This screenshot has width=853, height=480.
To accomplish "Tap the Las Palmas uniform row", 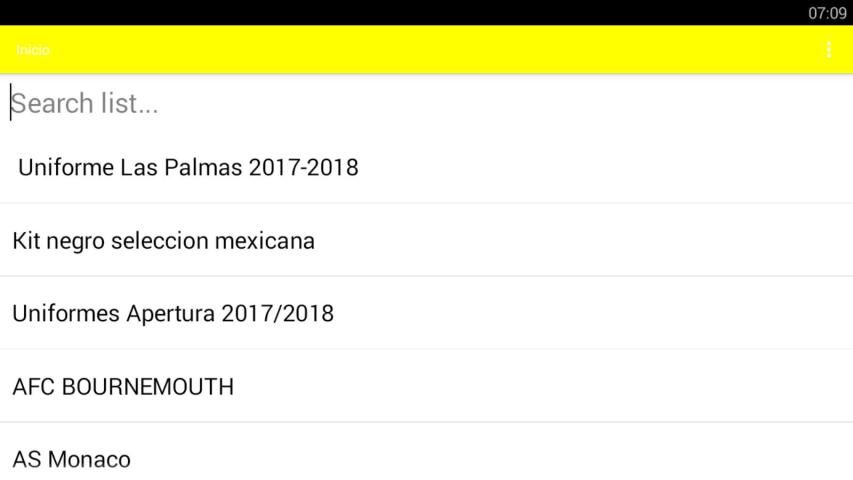I will pos(426,167).
